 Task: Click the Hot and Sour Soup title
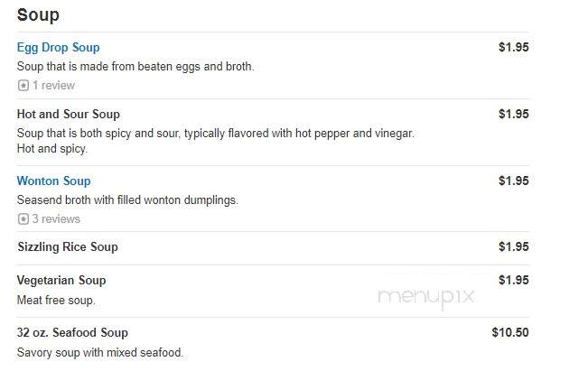(69, 115)
